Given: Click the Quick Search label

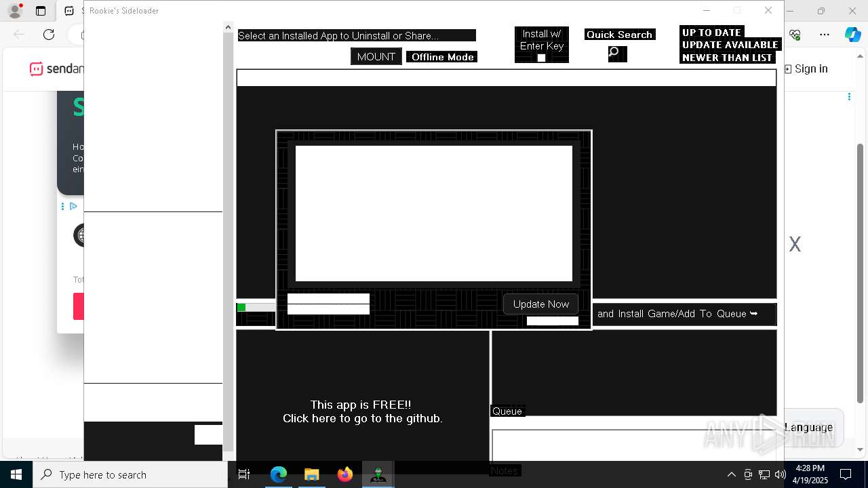Looking at the screenshot, I should click(620, 35).
